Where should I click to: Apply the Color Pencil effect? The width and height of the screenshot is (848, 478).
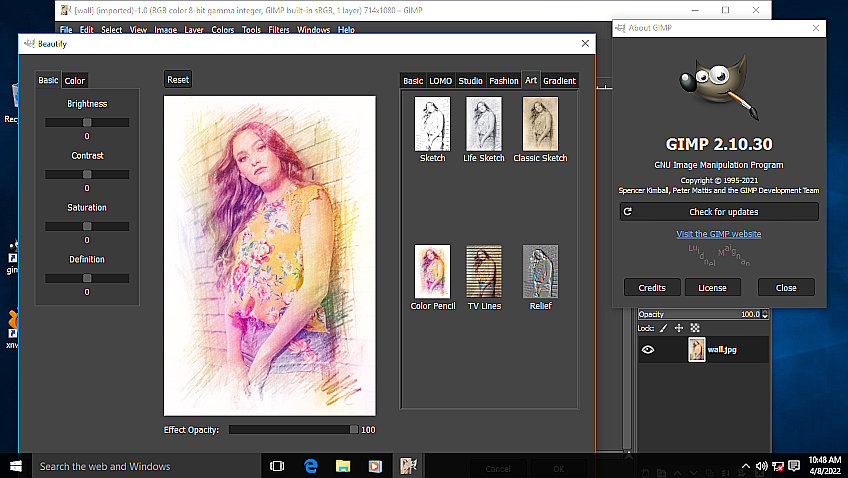(432, 271)
